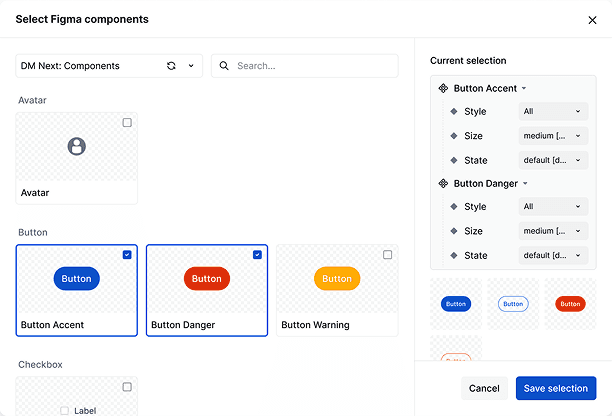The height and width of the screenshot is (416, 612).
Task: Close the Select Figma components dialog
Action: [x=592, y=19]
